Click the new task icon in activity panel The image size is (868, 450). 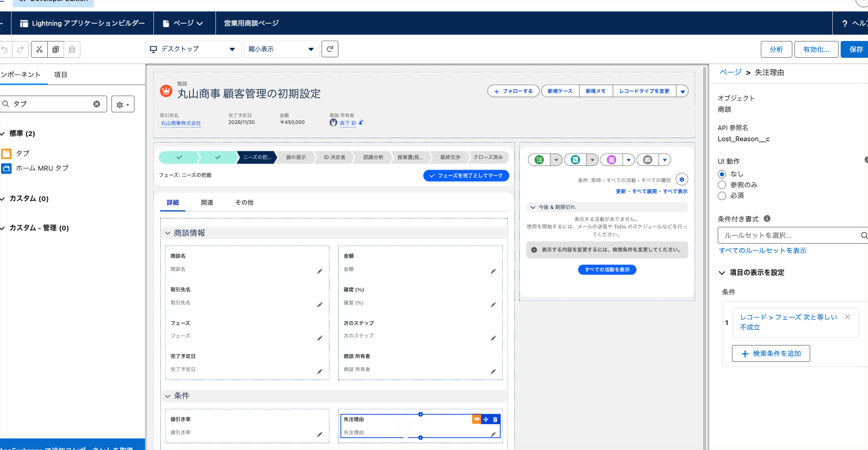click(539, 160)
